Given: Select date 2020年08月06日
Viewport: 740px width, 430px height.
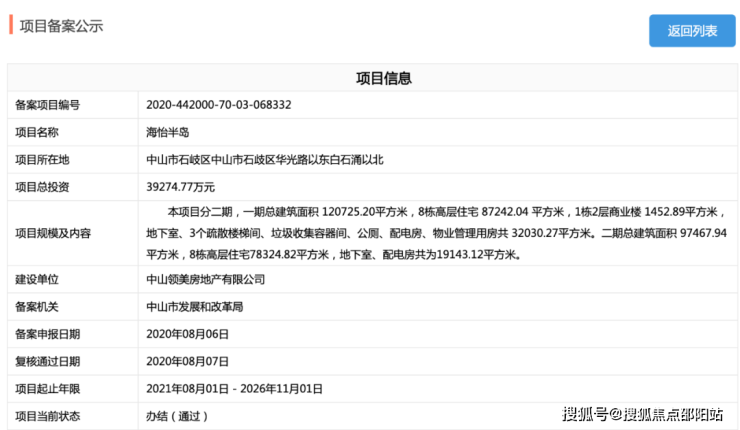Looking at the screenshot, I should [187, 334].
